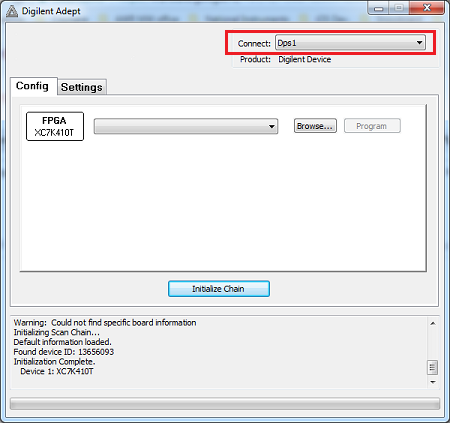This screenshot has width=450, height=423.
Task: Click the log scrollbar thumb
Action: 433,368
